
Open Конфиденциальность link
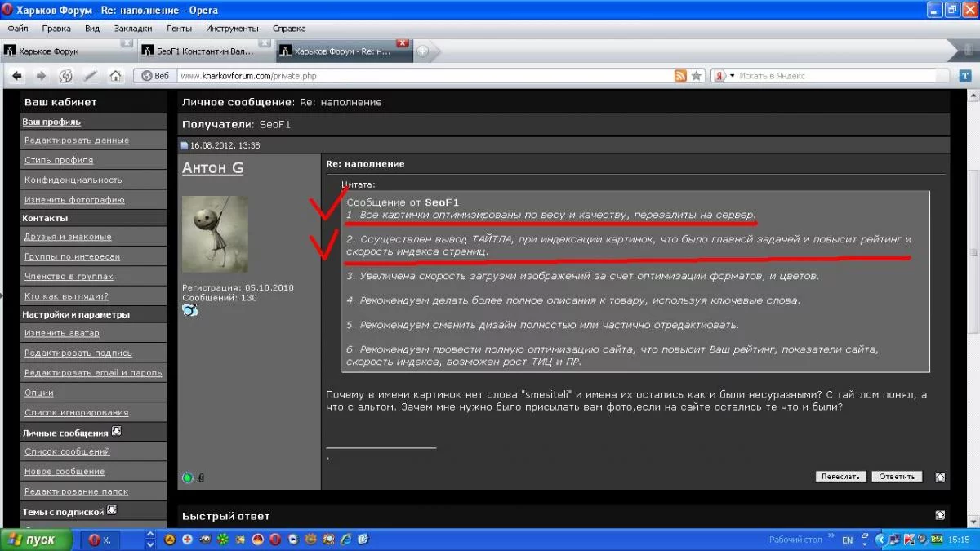73,180
